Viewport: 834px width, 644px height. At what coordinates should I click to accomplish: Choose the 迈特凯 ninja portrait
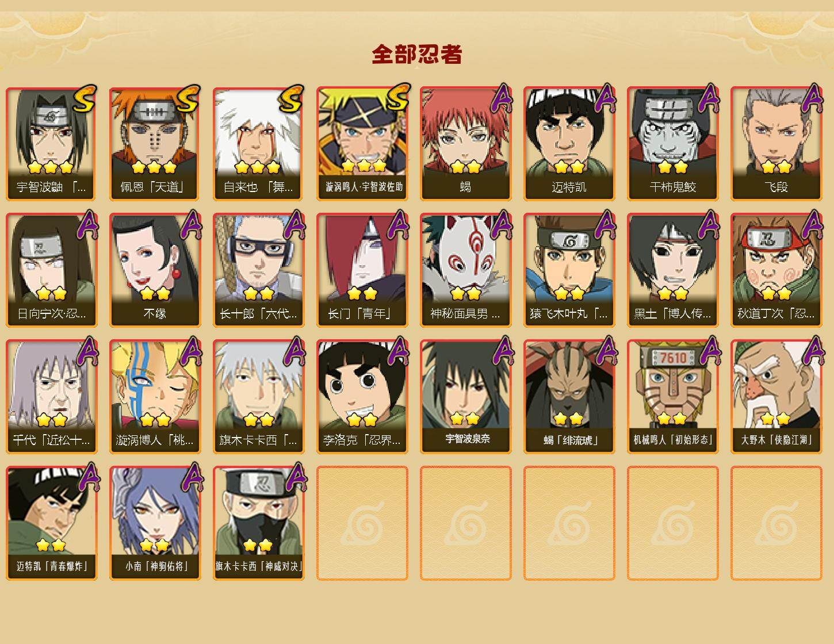tap(569, 144)
